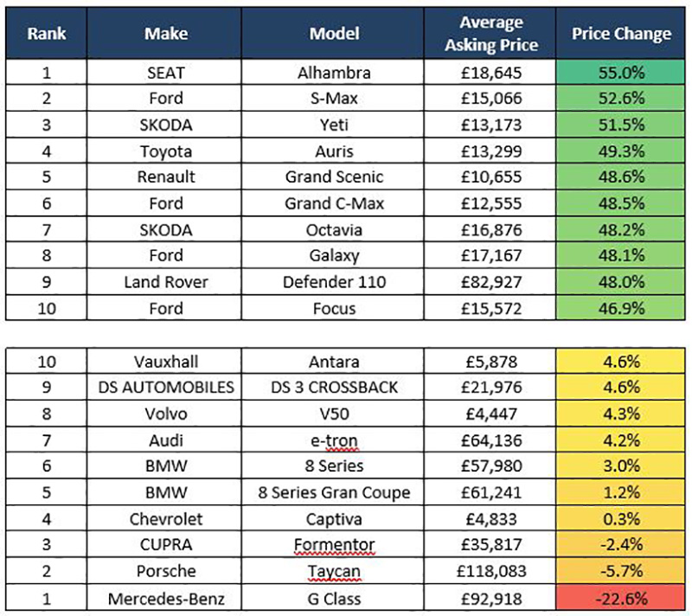Screen dimensions: 692x616
Task: Select the Make column header
Action: click(x=165, y=35)
